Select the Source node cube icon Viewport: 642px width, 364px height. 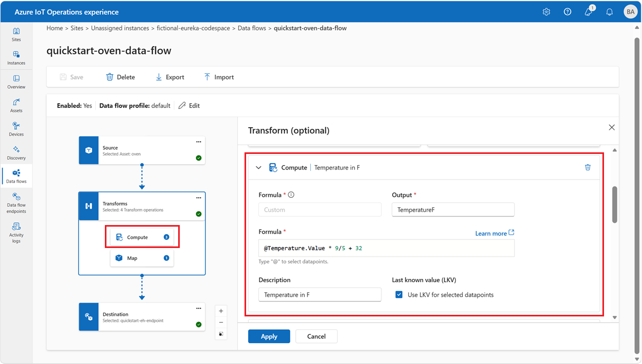88,150
